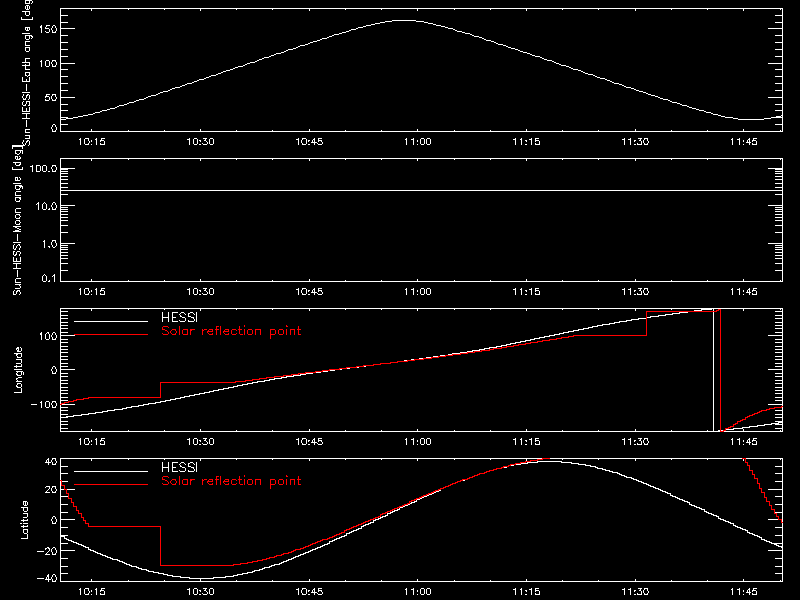
Task: Click the HESSI legend text in the Latitude plot
Action: (x=179, y=467)
